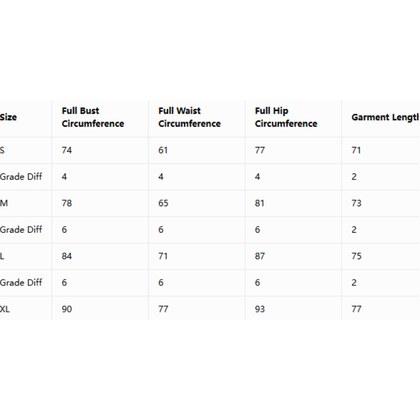Viewport: 420px width, 420px height.
Task: Click bust value 74 for size S
Action: click(x=67, y=150)
